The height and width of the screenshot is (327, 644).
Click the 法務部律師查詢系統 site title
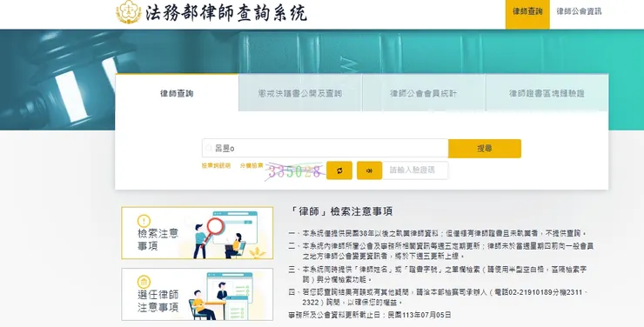coord(226,13)
